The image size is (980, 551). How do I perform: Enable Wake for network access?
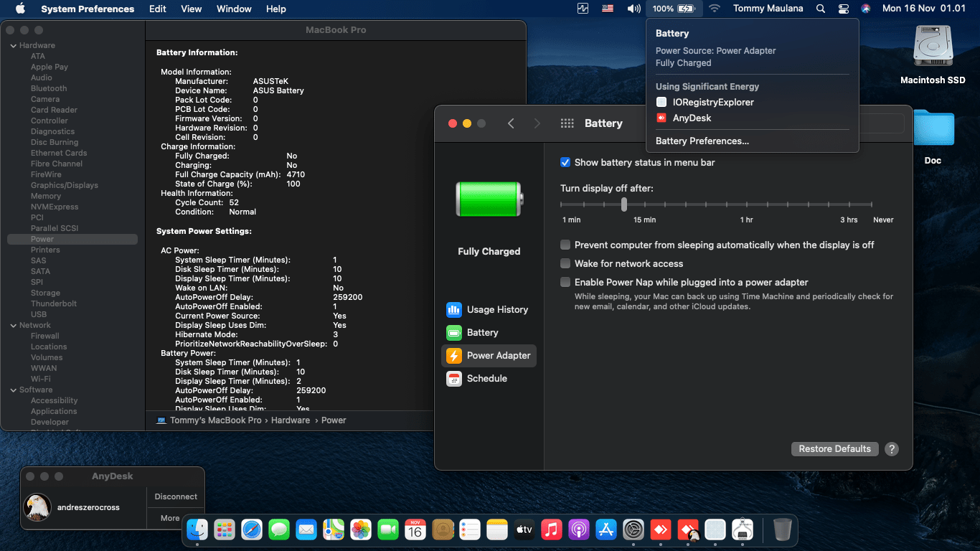pos(565,264)
